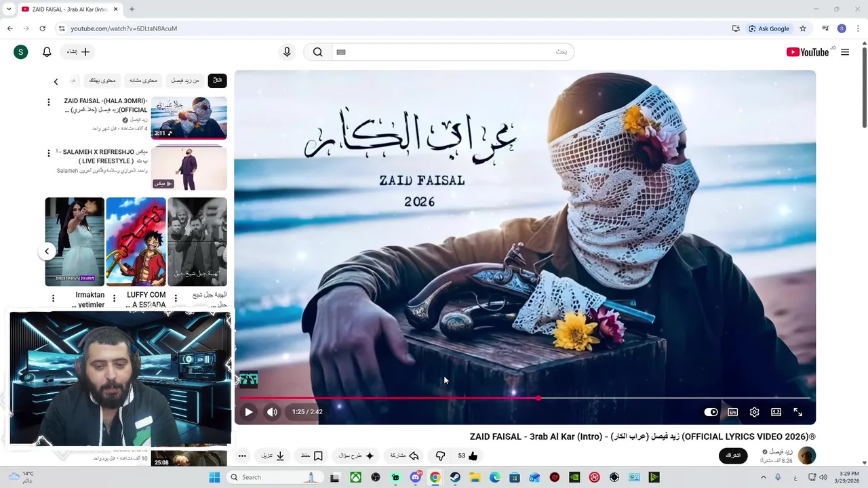Screen dimensions: 868x488
Task: Click the channel watermark in player
Action: point(248,380)
